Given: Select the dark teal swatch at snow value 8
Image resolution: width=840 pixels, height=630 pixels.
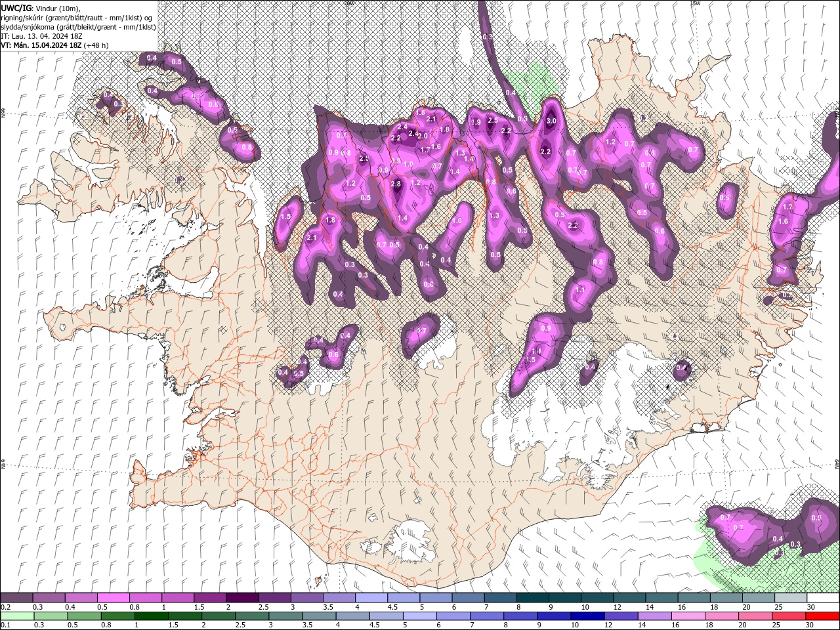Looking at the screenshot, I should click(x=532, y=598).
